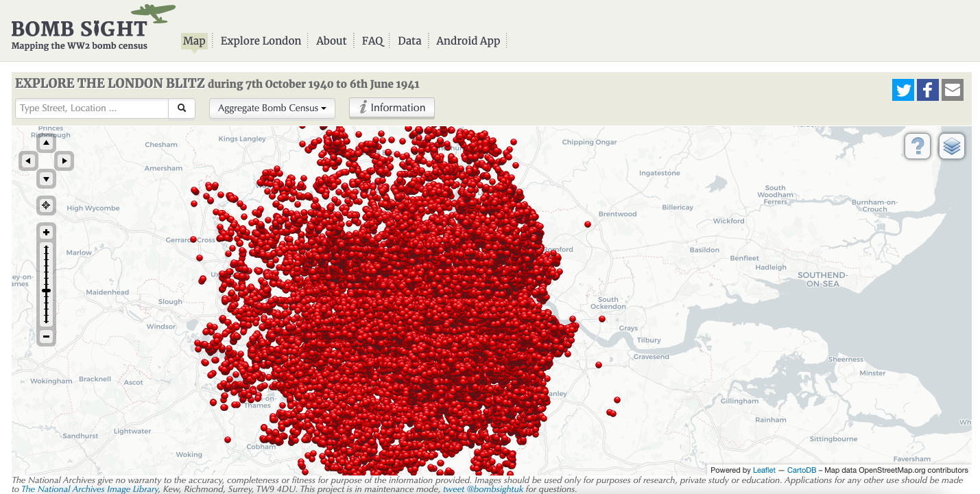Click the Bracknell map label
The width and height of the screenshot is (980, 494).
coord(95,379)
